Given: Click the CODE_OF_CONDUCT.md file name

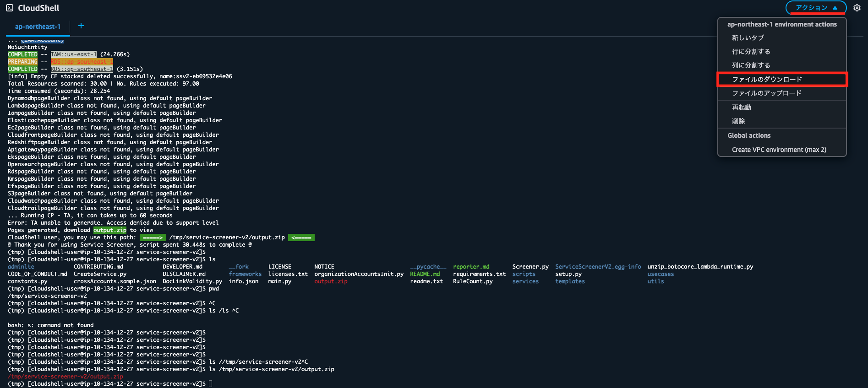Looking at the screenshot, I should [x=38, y=274].
